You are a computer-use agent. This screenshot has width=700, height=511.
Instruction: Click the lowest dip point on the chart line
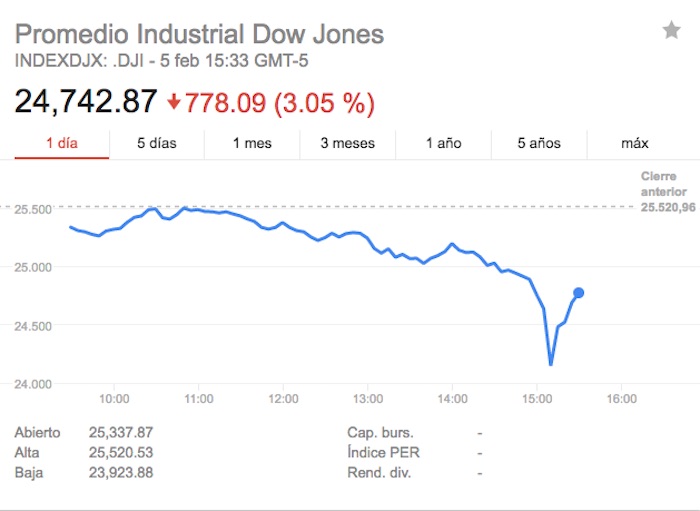[x=550, y=364]
